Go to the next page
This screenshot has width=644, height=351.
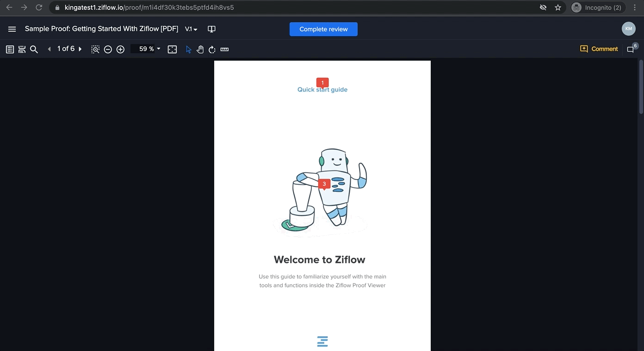pos(80,49)
